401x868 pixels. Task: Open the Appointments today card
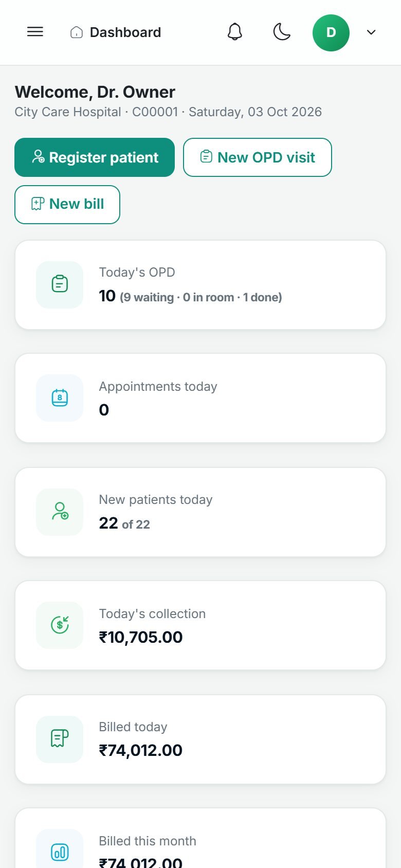coord(200,398)
